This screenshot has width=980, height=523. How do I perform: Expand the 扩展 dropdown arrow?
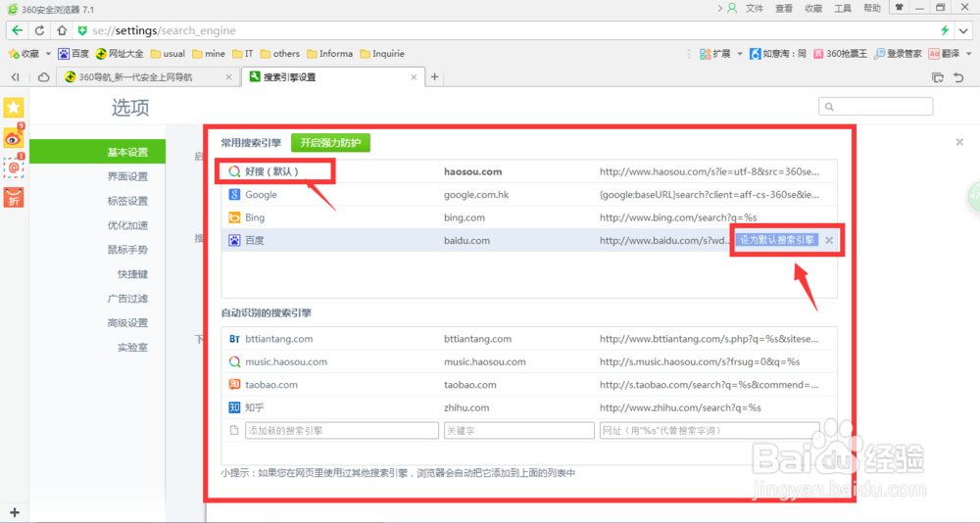[x=740, y=54]
